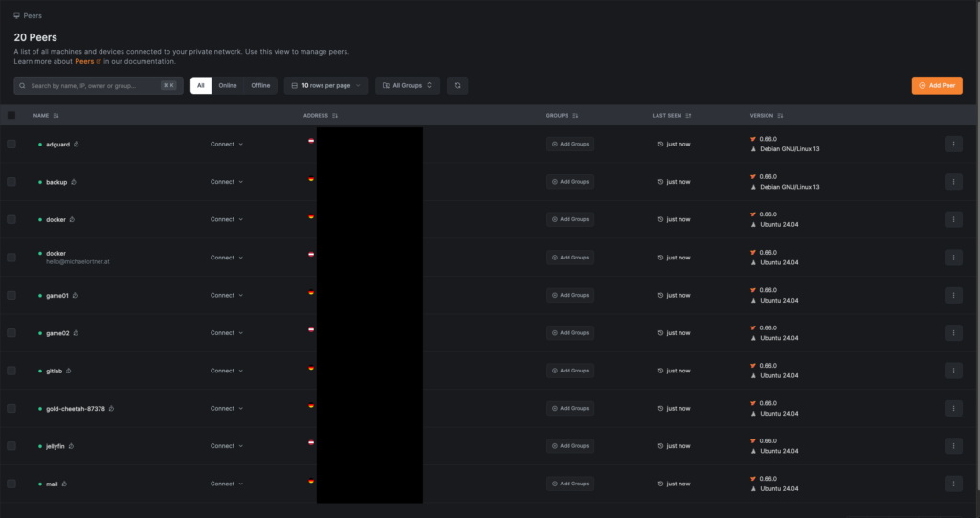Click Add Groups for gold-cheetah-87378
Image resolution: width=980 pixels, height=518 pixels.
[x=570, y=408]
